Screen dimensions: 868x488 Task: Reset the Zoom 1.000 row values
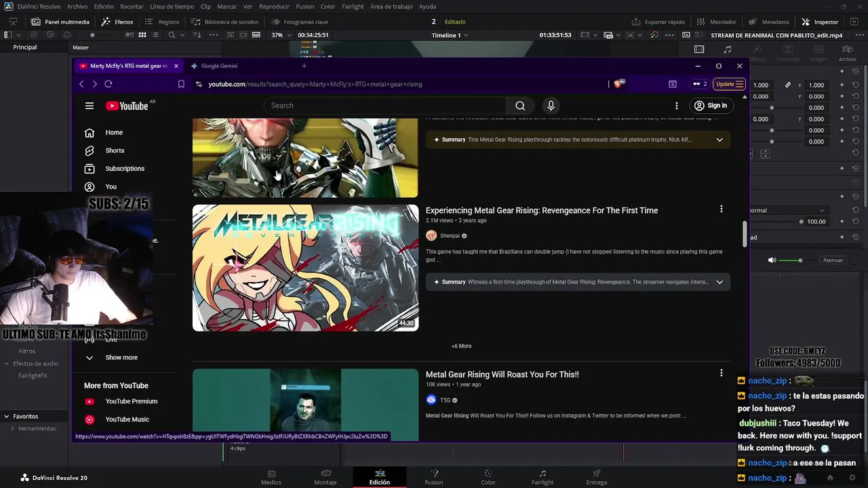point(856,85)
